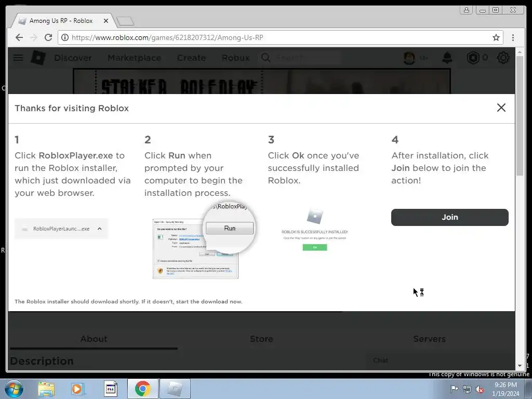Click the RobloxPlayerLauncher.exe download item
Viewport: 532px width, 399px height.
(61, 229)
